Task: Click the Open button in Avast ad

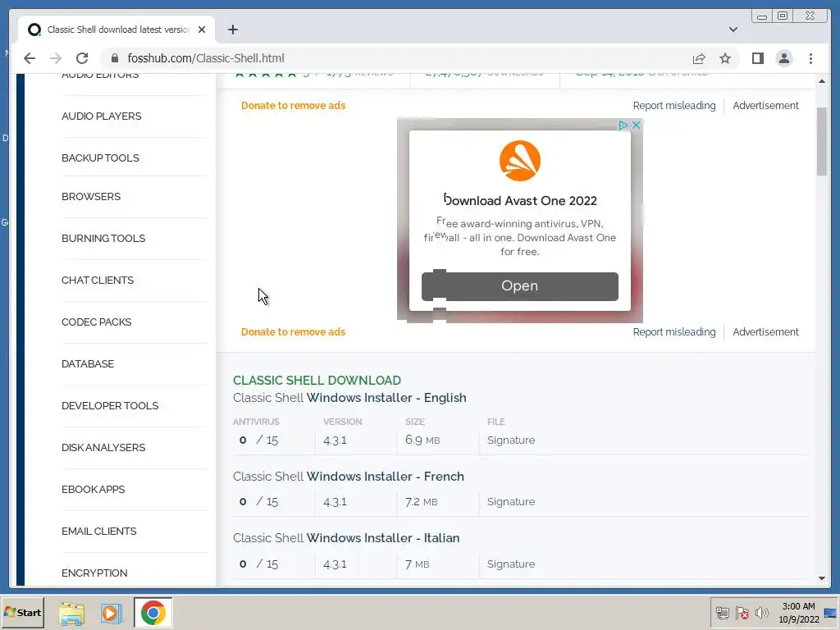Action: pos(519,286)
